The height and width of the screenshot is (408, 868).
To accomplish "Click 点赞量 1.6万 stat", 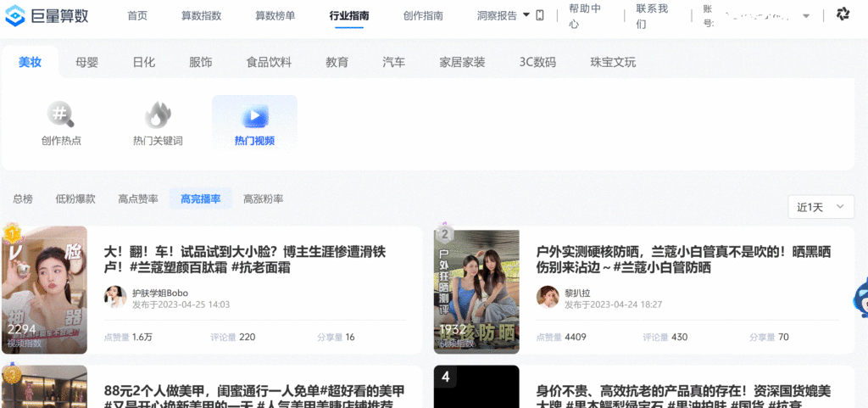I will (129, 337).
